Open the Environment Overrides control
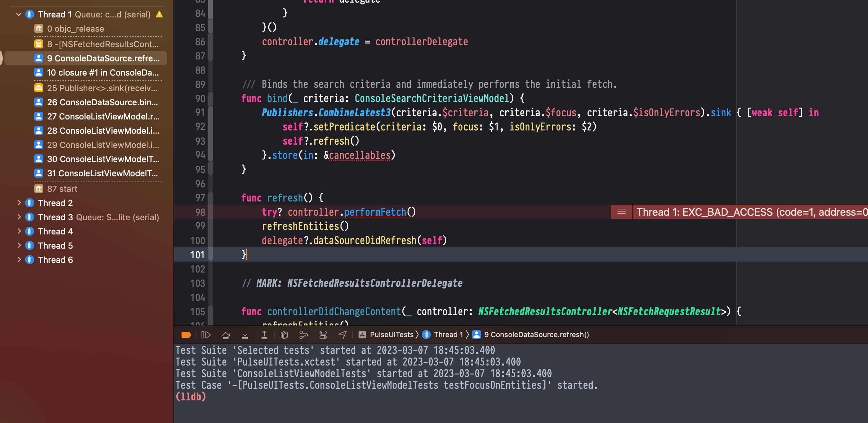The image size is (868, 423). click(323, 334)
